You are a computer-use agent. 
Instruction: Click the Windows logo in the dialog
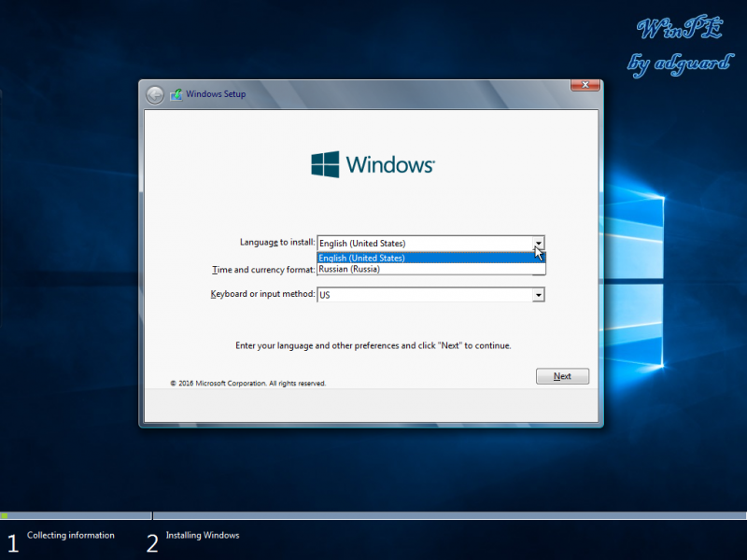point(373,164)
